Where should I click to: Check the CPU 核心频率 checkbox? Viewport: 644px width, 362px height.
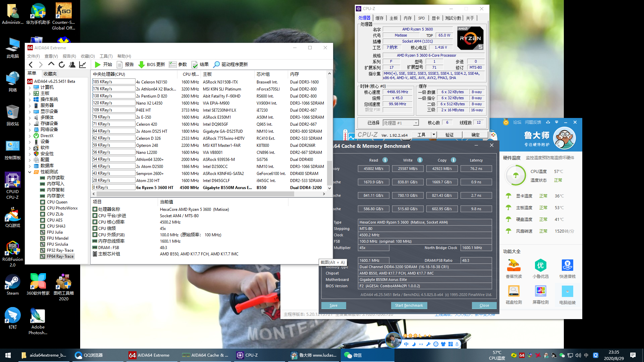pyautogui.click(x=95, y=222)
